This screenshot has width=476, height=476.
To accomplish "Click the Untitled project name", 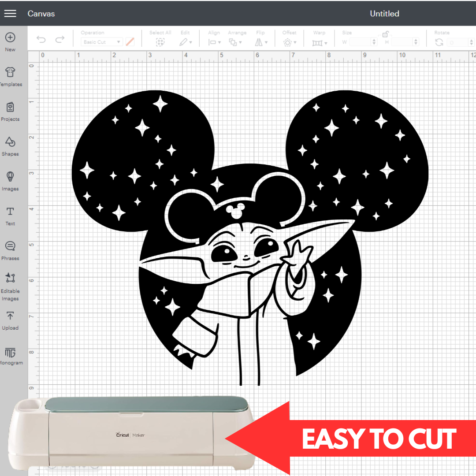I will click(x=384, y=14).
